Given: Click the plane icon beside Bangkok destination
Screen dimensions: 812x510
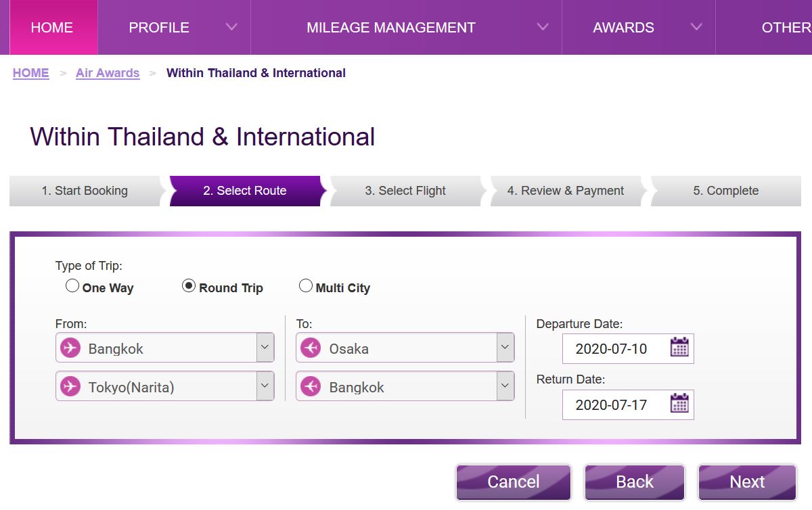Looking at the screenshot, I should (311, 387).
